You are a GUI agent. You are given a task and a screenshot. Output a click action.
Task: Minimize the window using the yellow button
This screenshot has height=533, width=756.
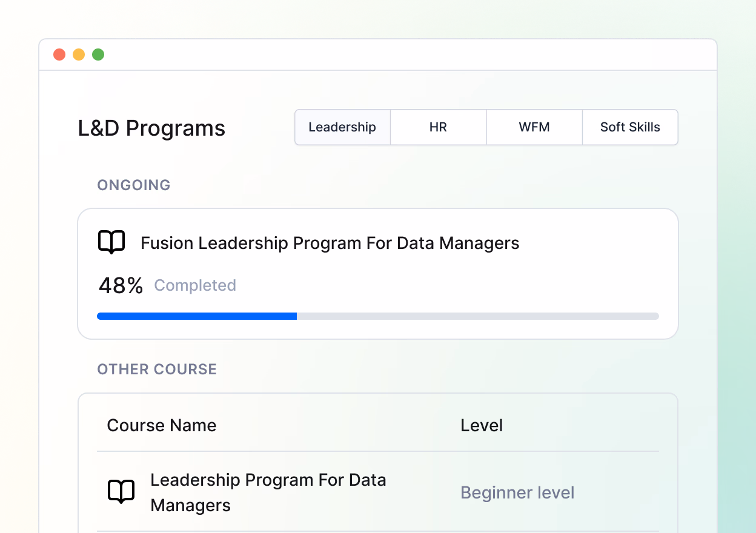tap(79, 55)
